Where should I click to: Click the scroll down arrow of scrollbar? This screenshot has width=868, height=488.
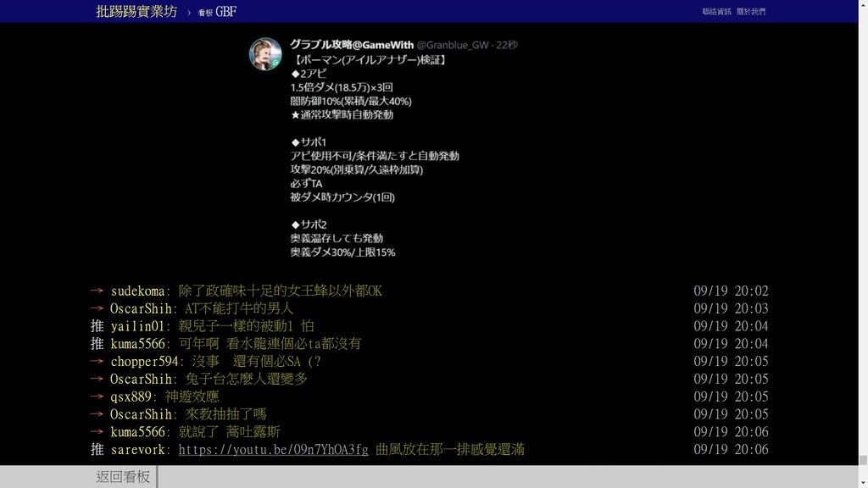(863, 484)
